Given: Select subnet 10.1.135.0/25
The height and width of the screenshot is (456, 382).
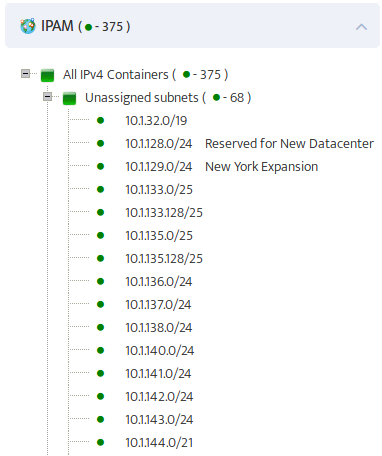Looking at the screenshot, I should [x=159, y=236].
